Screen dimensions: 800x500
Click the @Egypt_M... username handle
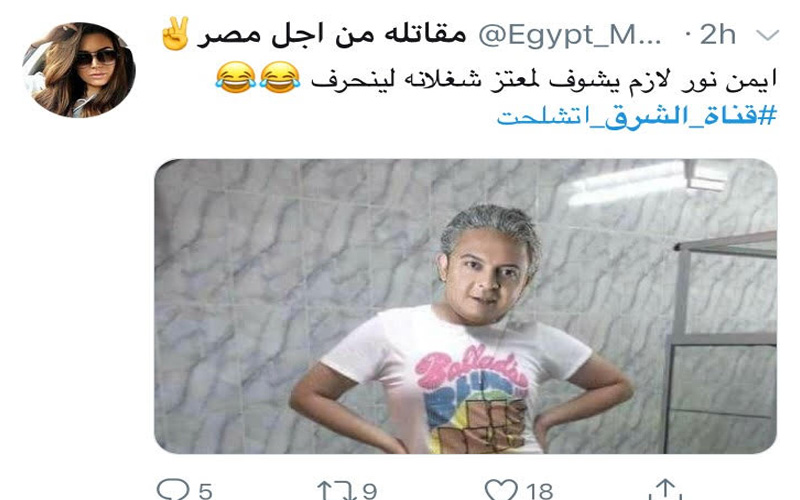tap(570, 35)
